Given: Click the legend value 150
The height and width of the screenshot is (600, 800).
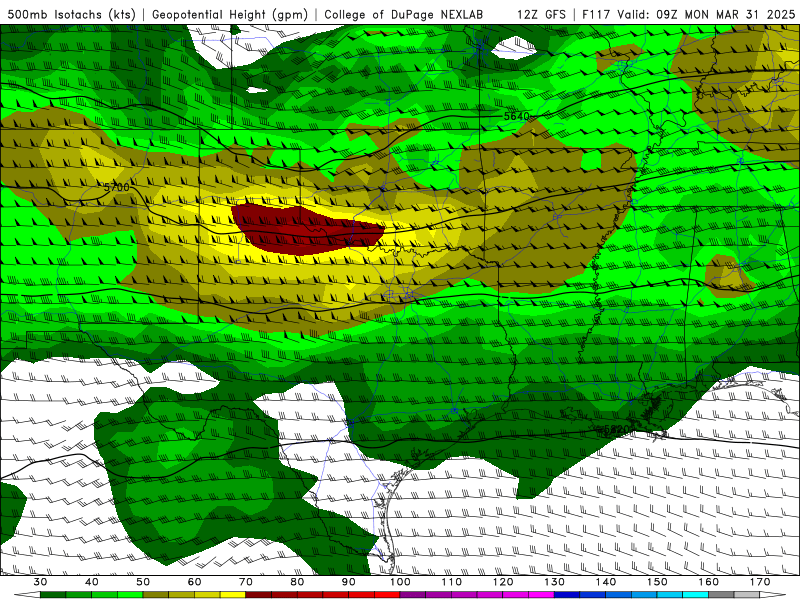Looking at the screenshot, I should click(657, 582).
